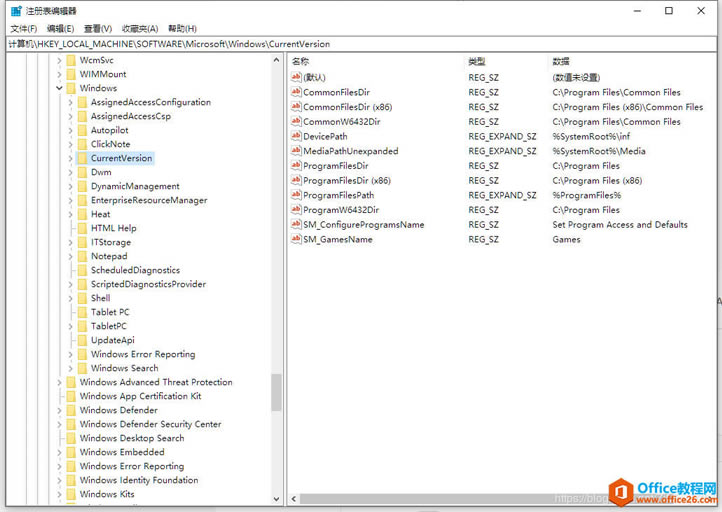Select the (默认) value name
722x512 pixels.
(x=314, y=77)
